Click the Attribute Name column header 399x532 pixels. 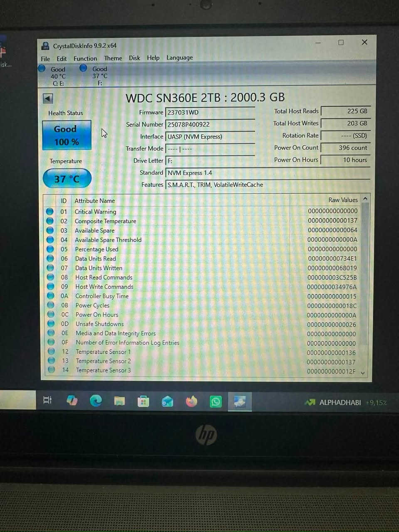[181, 201]
